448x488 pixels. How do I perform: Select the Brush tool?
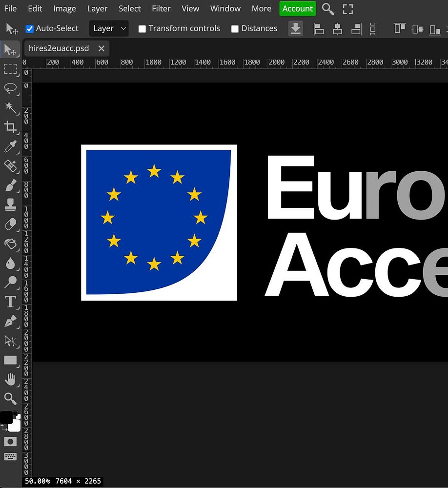[x=10, y=185]
